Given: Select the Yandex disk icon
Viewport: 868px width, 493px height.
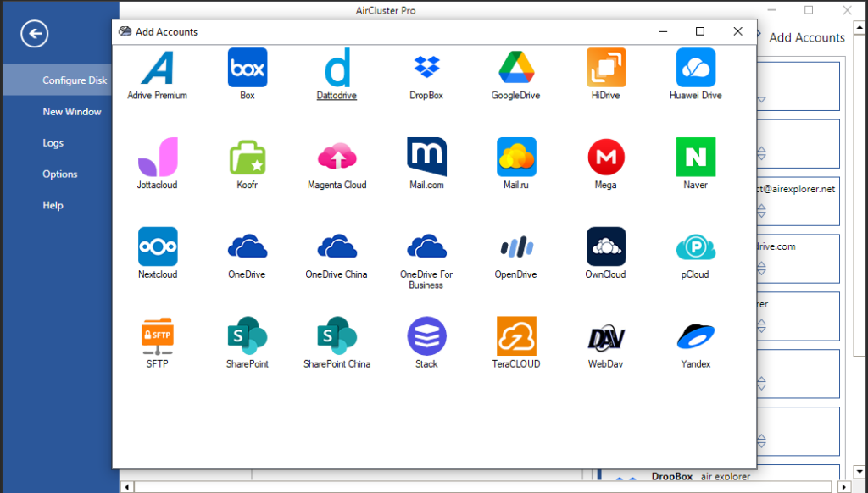Looking at the screenshot, I should (696, 336).
